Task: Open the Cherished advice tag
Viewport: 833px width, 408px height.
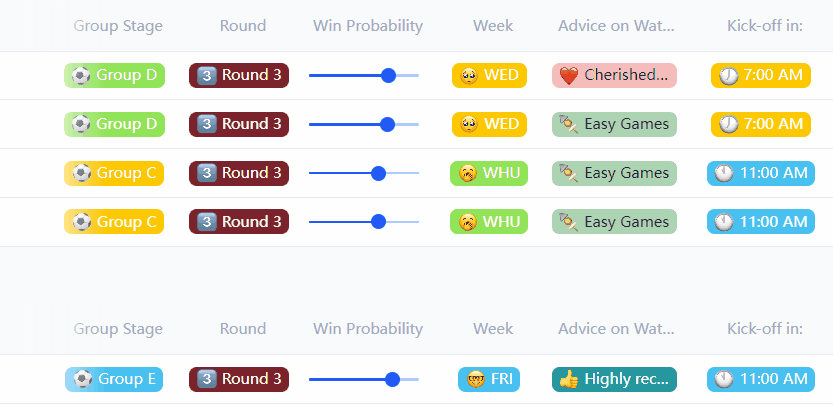Action: [614, 75]
